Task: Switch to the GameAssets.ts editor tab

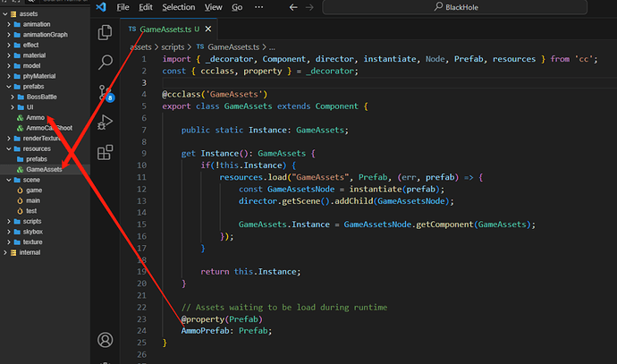Action: pyautogui.click(x=165, y=30)
